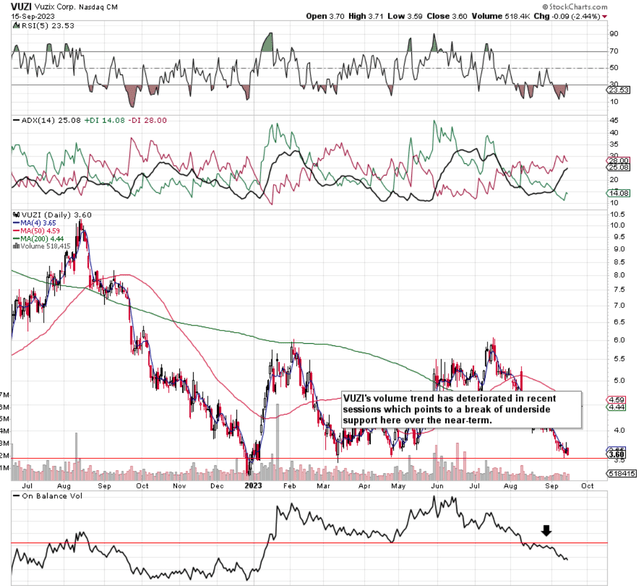Click the Low 3.59 value
Screen dimensions: 640x586
[x=405, y=16]
